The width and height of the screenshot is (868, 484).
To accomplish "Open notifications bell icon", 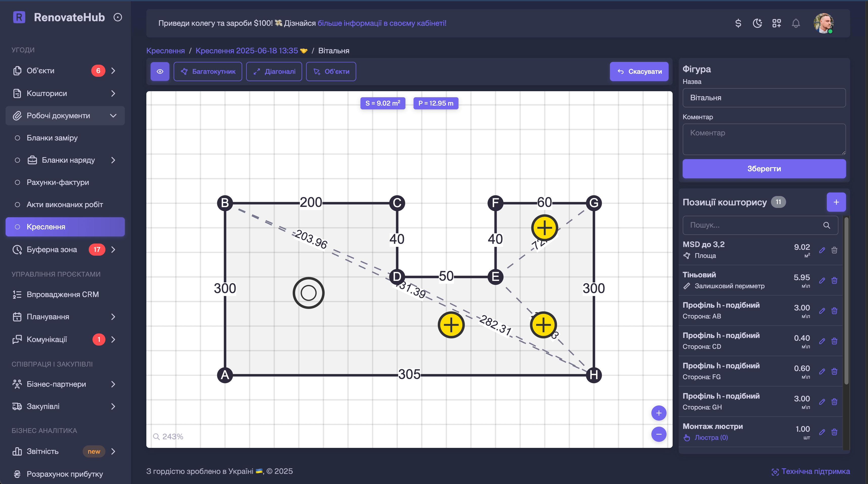I will (796, 23).
